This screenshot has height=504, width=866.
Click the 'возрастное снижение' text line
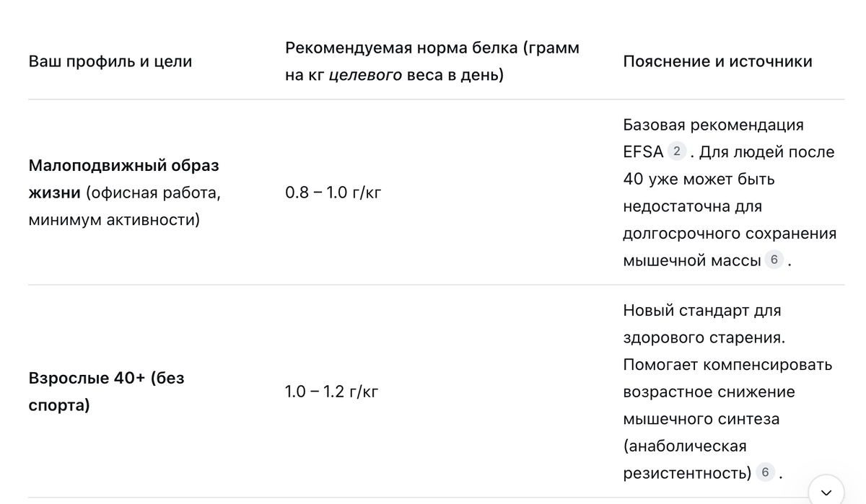point(709,392)
